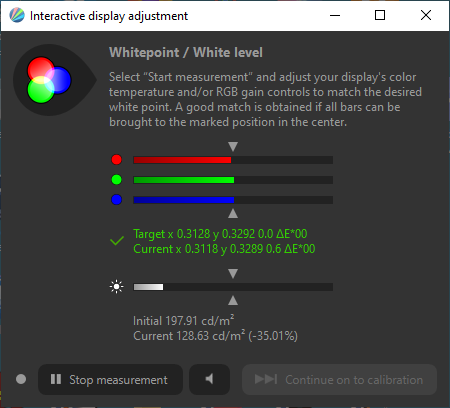Click the brightness sun icon
Viewport: 450px width, 408px height.
click(x=116, y=287)
